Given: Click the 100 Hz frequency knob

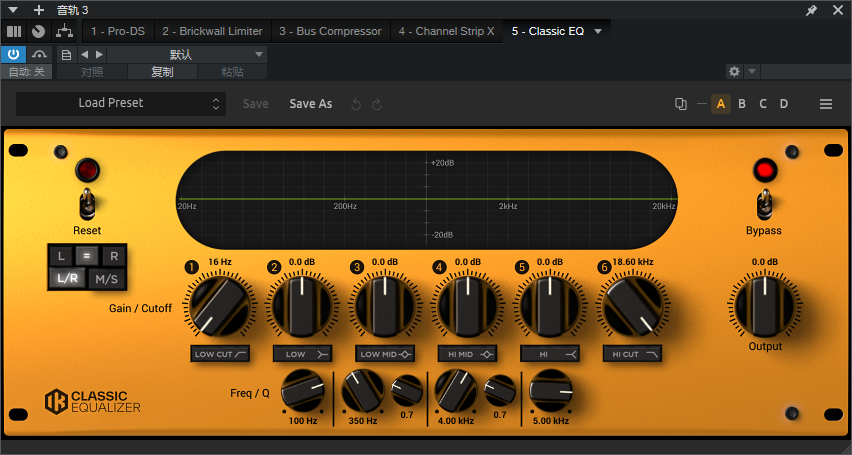Looking at the screenshot, I should [x=303, y=391].
